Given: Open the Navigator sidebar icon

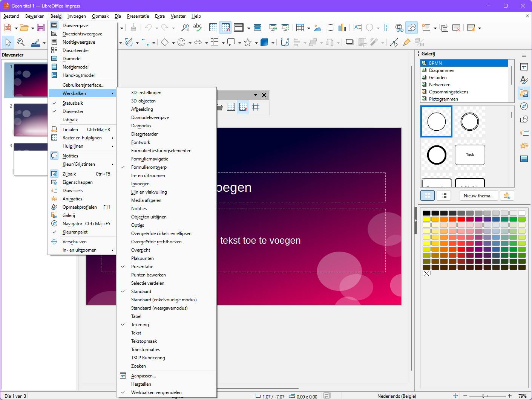Looking at the screenshot, I should pos(524,107).
